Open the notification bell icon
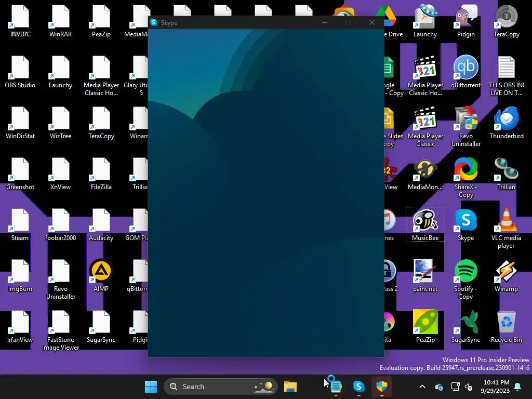Viewport: 532px width, 399px height. [518, 387]
